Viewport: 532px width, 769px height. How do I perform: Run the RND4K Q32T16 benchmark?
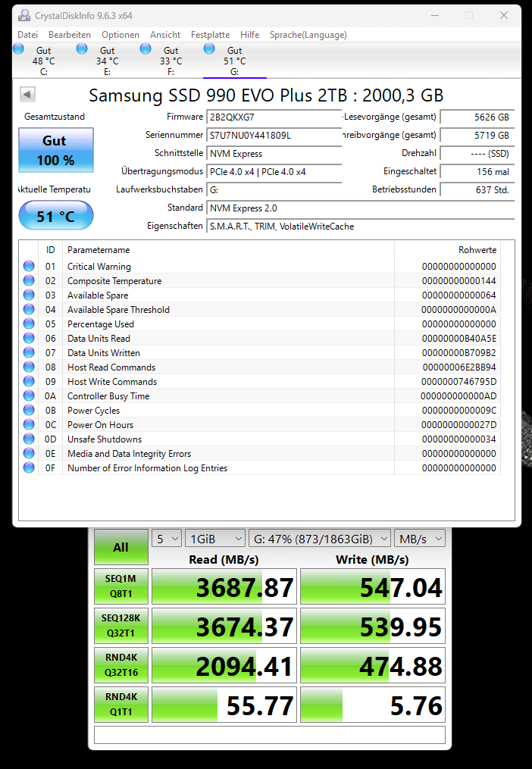[x=120, y=664]
